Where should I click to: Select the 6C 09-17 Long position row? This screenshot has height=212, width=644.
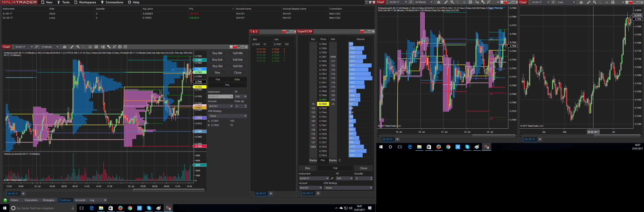(x=188, y=18)
